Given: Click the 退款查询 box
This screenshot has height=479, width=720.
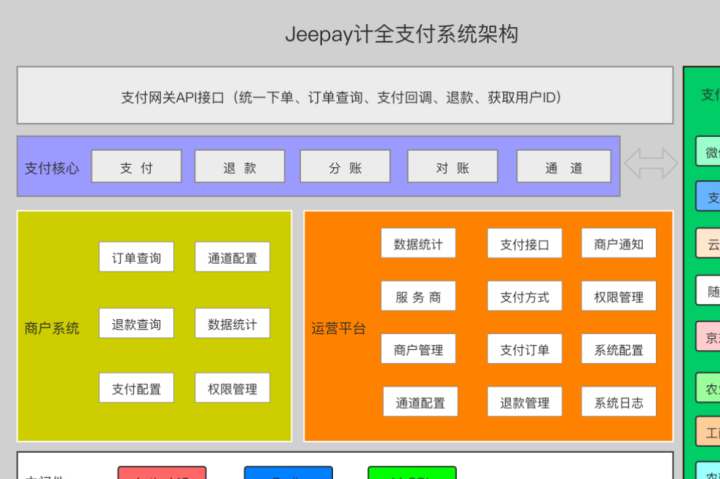Looking at the screenshot, I should (136, 323).
